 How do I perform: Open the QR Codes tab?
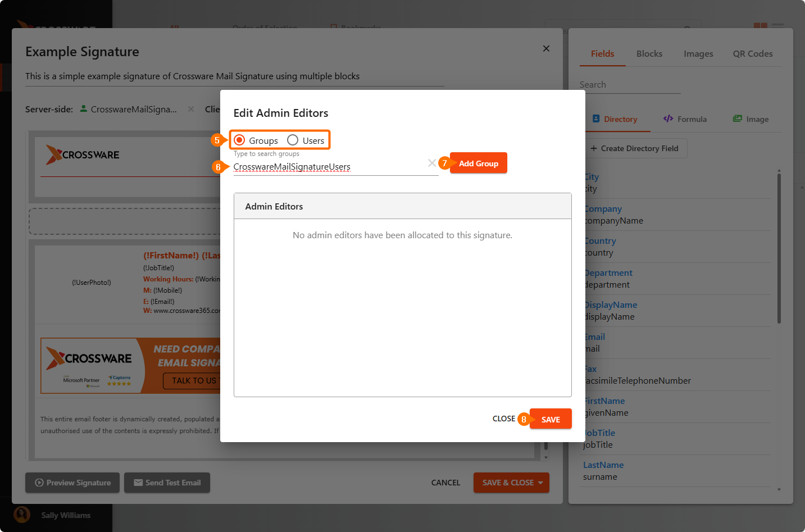click(752, 54)
